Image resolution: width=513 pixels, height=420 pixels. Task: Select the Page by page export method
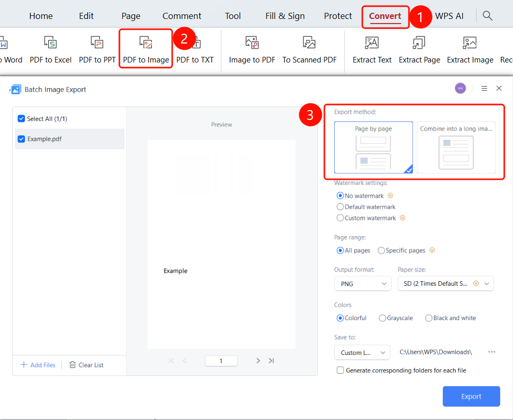pyautogui.click(x=373, y=148)
